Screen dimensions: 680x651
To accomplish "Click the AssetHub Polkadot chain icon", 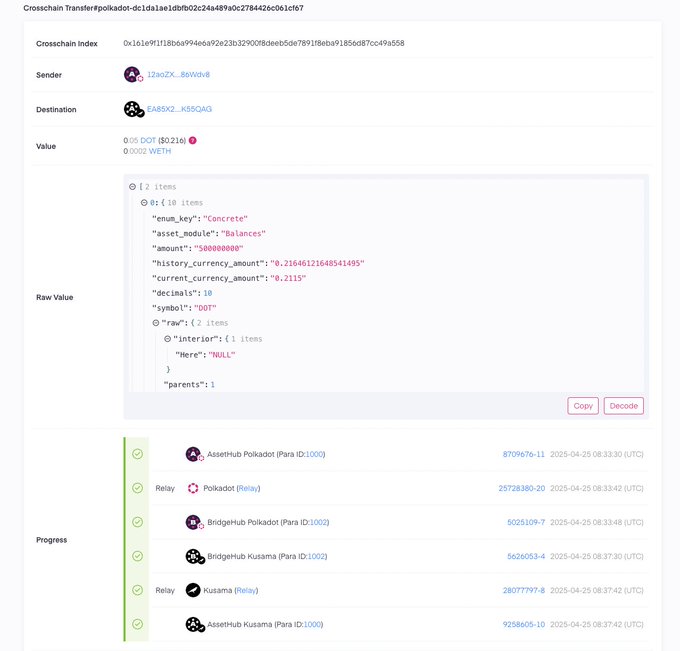I will [193, 454].
